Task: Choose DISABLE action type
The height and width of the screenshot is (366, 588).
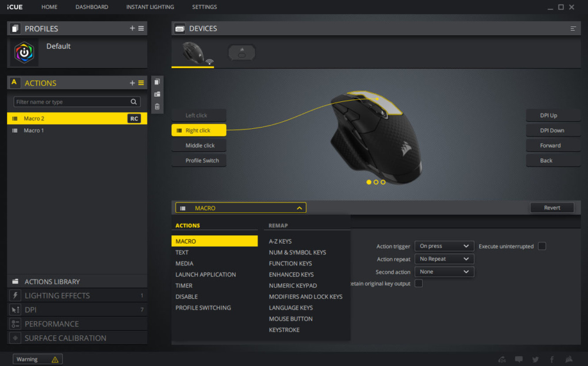Action: (x=186, y=297)
